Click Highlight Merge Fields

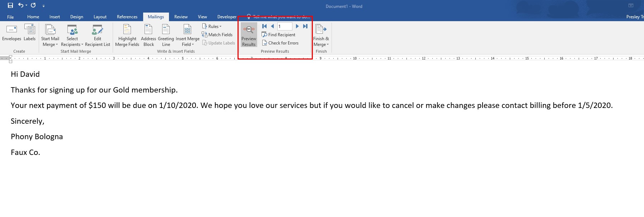click(x=127, y=35)
